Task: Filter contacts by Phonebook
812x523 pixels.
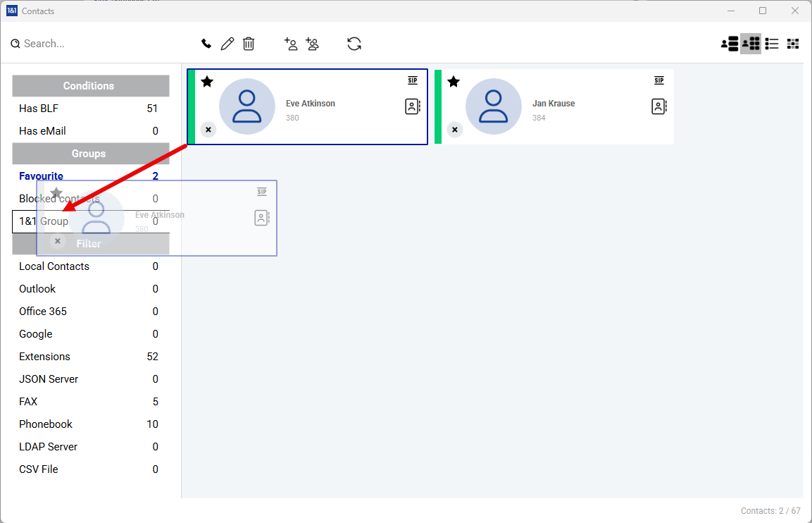Action: 46,424
